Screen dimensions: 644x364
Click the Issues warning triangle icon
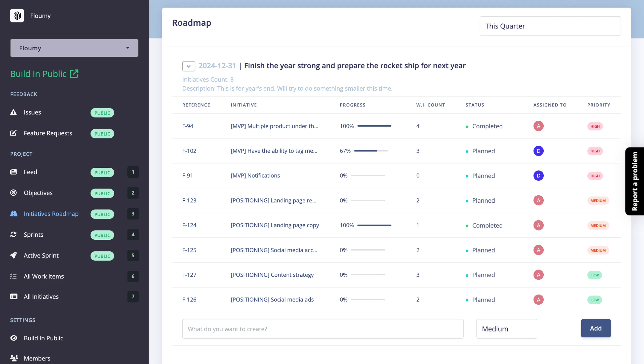[13, 112]
